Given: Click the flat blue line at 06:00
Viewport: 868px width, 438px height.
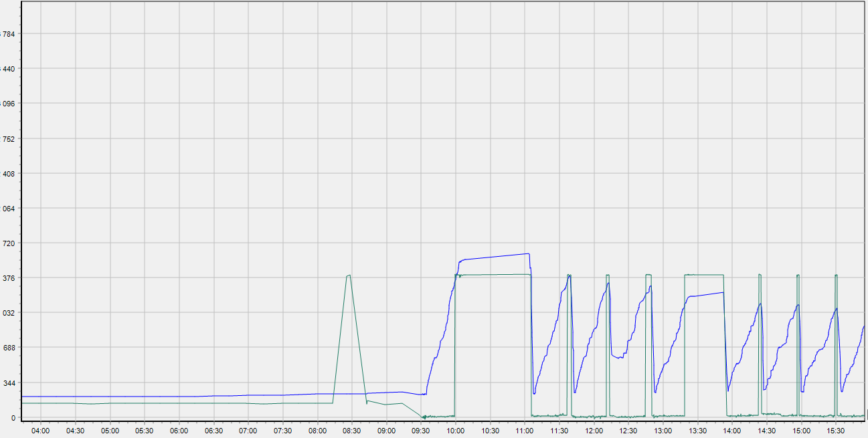Looking at the screenshot, I should click(179, 397).
